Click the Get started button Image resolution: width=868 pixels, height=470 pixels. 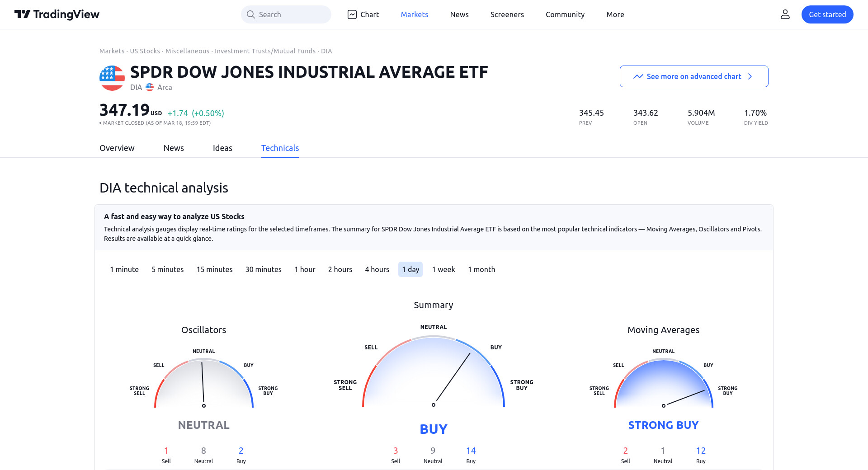(x=827, y=14)
